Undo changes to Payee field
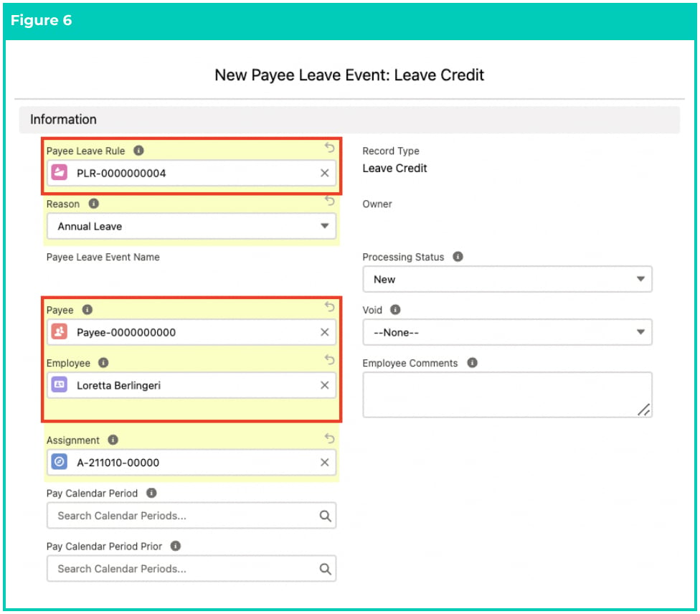The width and height of the screenshot is (700, 614). [x=329, y=306]
